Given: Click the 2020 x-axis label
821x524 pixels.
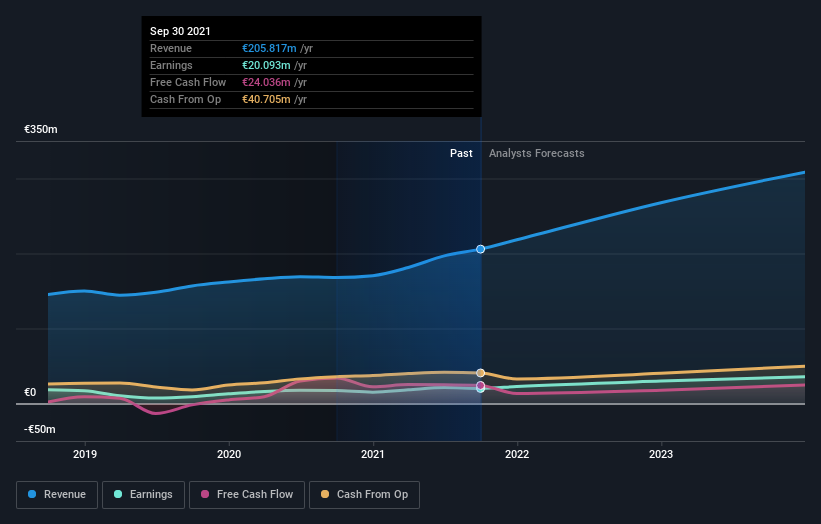Looking at the screenshot, I should coord(229,454).
